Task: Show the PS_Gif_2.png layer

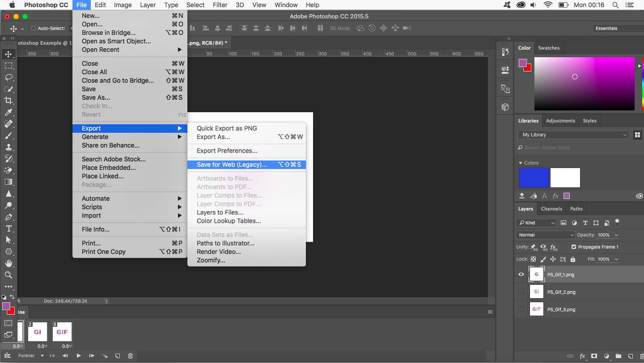Action: (521, 292)
